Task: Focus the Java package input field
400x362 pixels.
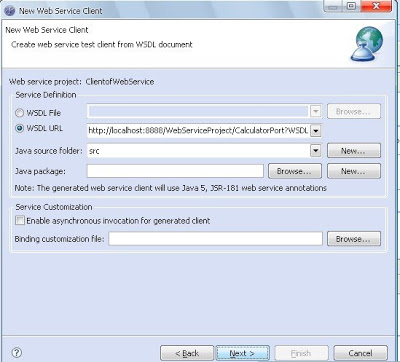Action: coord(175,171)
